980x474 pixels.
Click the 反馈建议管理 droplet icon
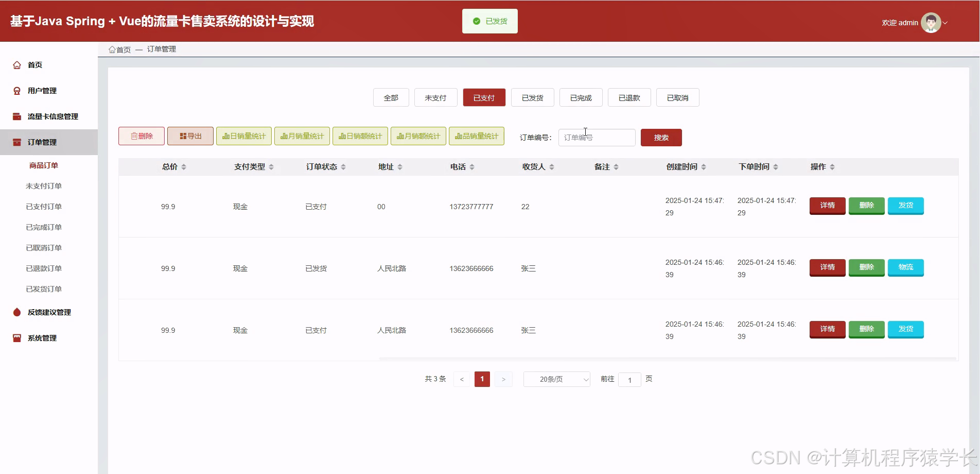(16, 312)
